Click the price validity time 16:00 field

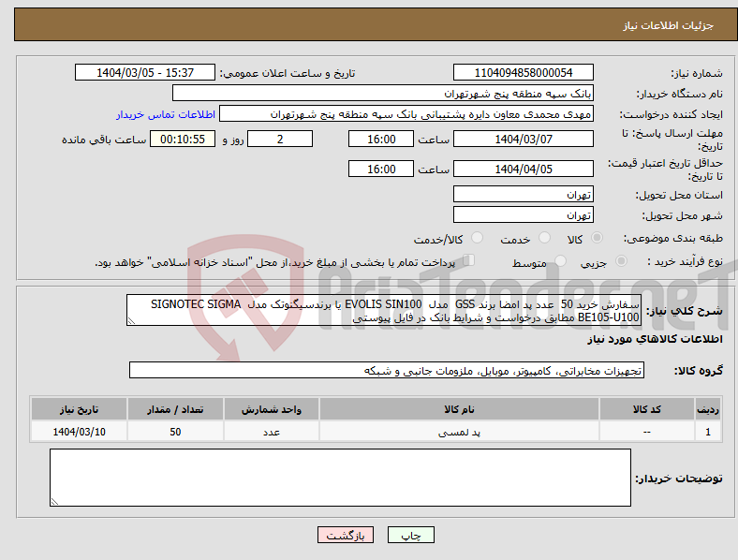pos(381,169)
